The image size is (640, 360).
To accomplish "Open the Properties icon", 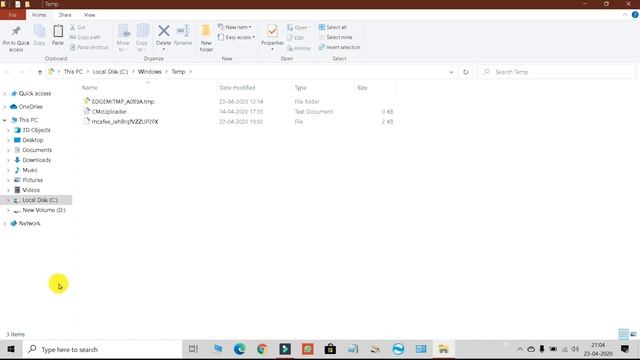I will coord(272,31).
